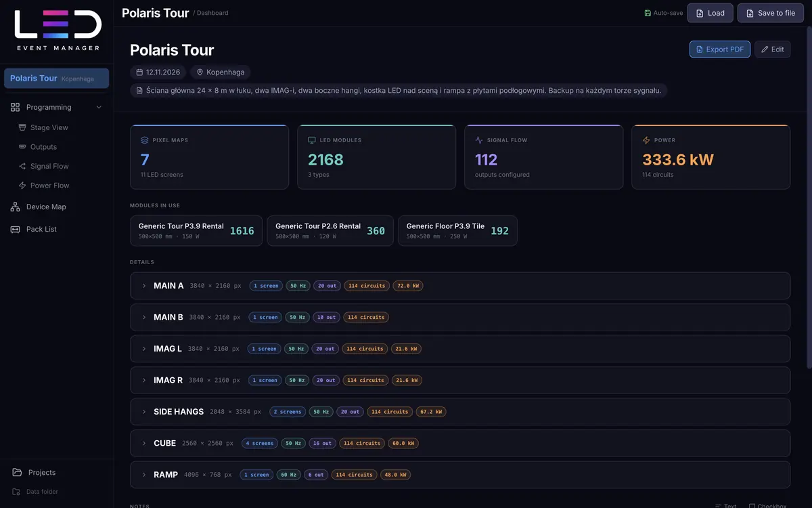Click the "60 Hz" badge on RAMP
This screenshot has height=508, width=812.
click(x=288, y=475)
